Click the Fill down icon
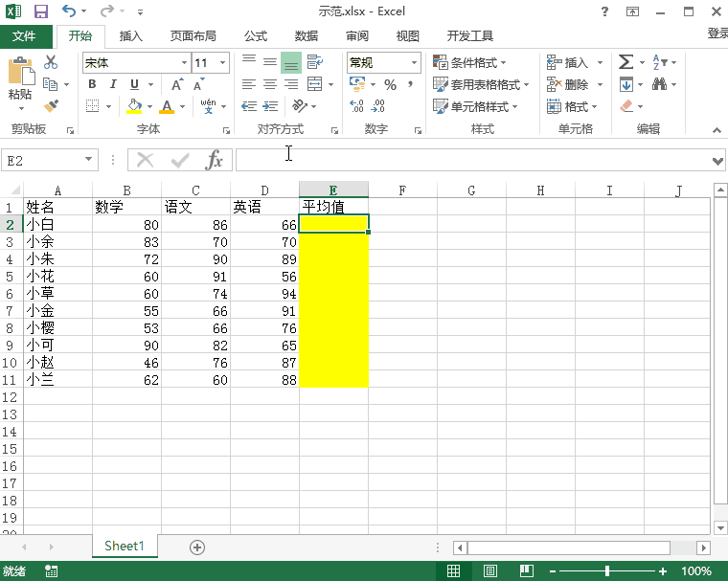 pyautogui.click(x=626, y=84)
